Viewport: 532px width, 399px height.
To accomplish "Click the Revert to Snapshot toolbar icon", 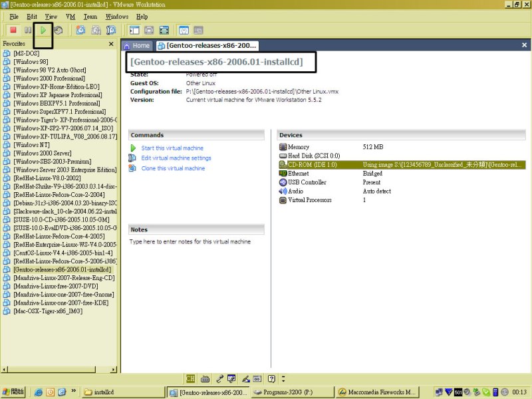I will [x=96, y=30].
